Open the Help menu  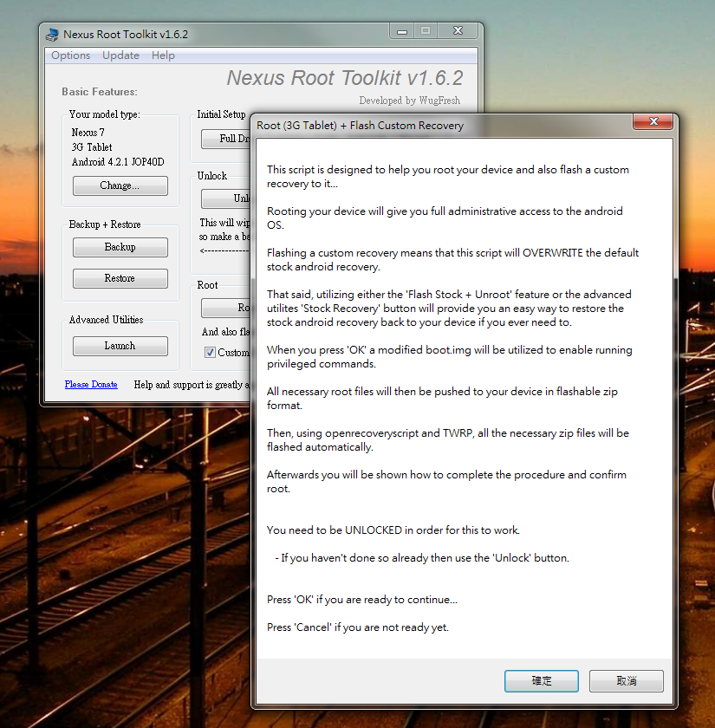163,55
